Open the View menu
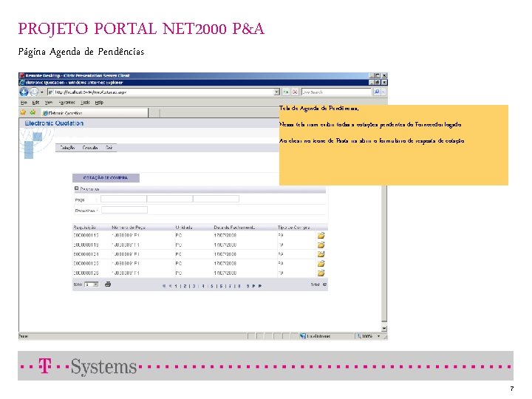The width and height of the screenshot is (532, 399). (x=49, y=103)
